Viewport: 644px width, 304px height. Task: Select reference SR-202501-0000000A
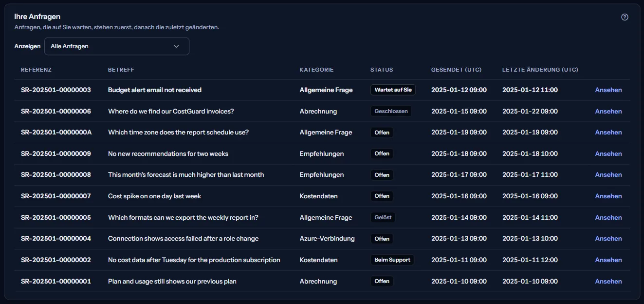(56, 133)
